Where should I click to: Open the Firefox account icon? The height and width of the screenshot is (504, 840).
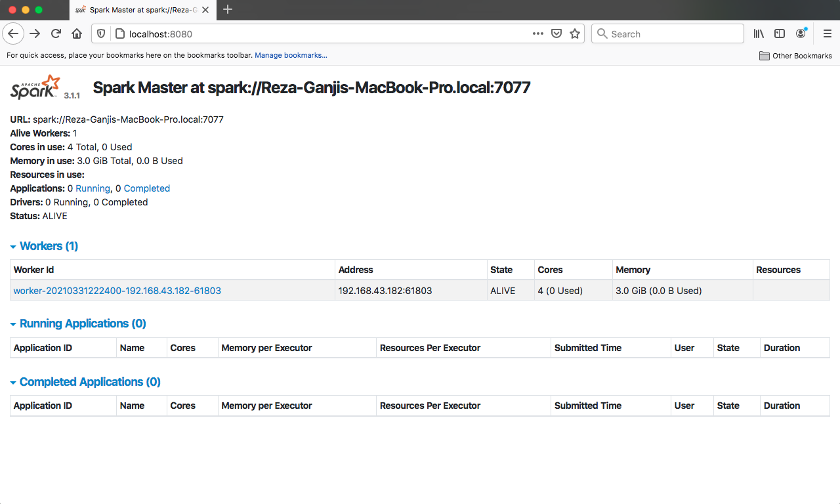click(x=801, y=33)
